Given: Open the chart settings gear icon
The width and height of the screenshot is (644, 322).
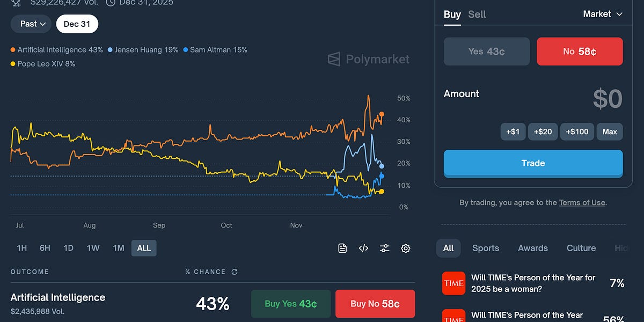Looking at the screenshot, I should point(406,248).
